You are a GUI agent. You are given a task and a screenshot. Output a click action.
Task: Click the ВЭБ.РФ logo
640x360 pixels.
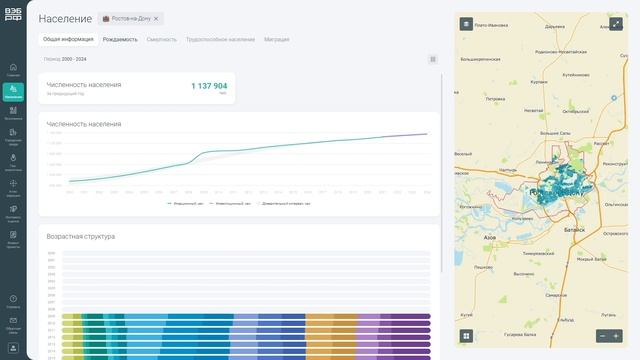click(13, 14)
